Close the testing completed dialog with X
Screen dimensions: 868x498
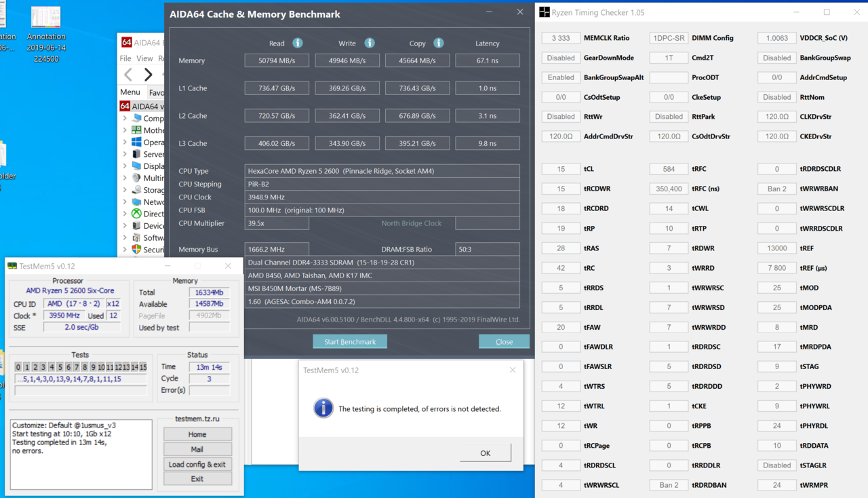click(x=513, y=370)
